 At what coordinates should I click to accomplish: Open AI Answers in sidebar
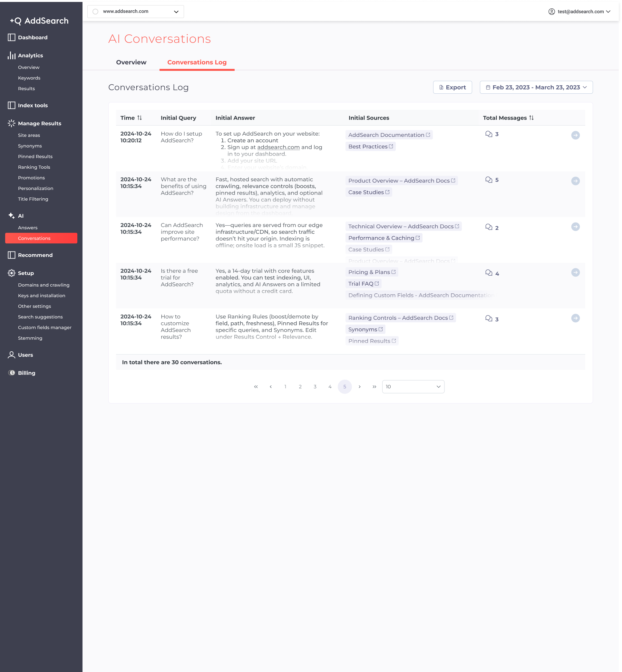28,228
